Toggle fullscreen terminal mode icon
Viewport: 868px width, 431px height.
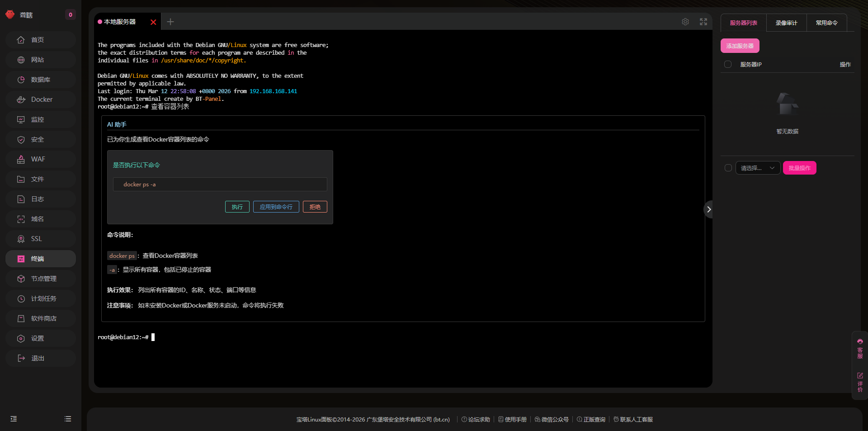(703, 22)
